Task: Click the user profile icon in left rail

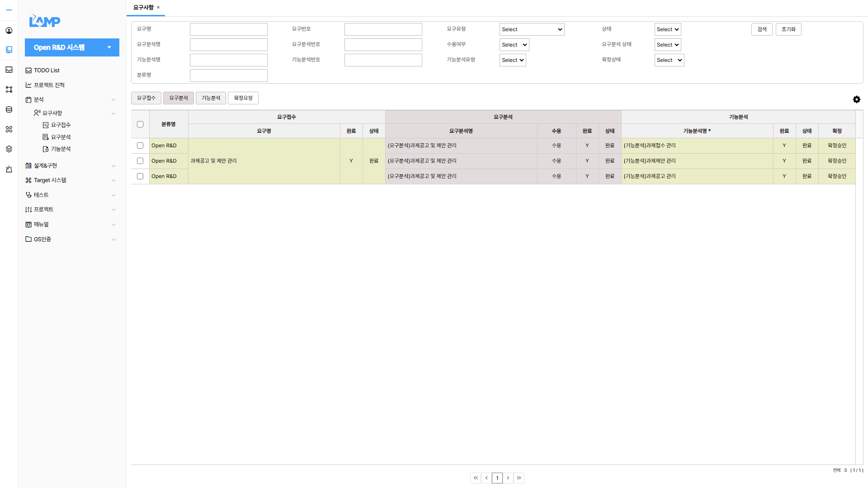Action: pos(9,31)
